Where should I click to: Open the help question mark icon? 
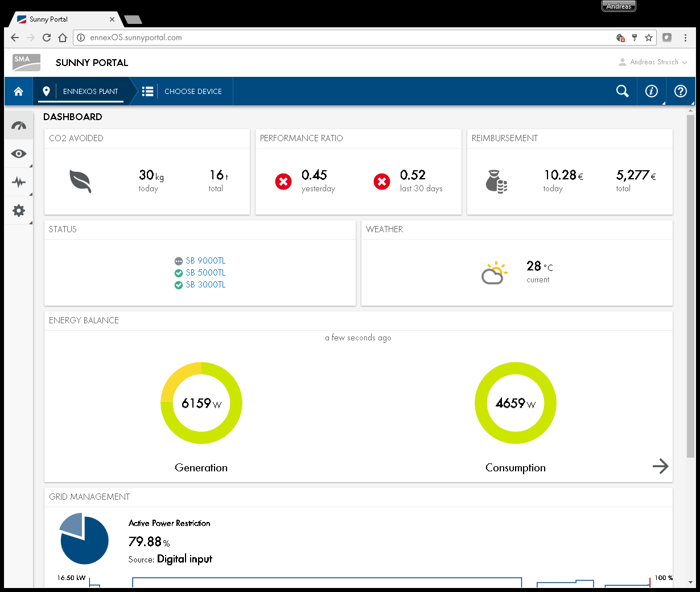680,91
